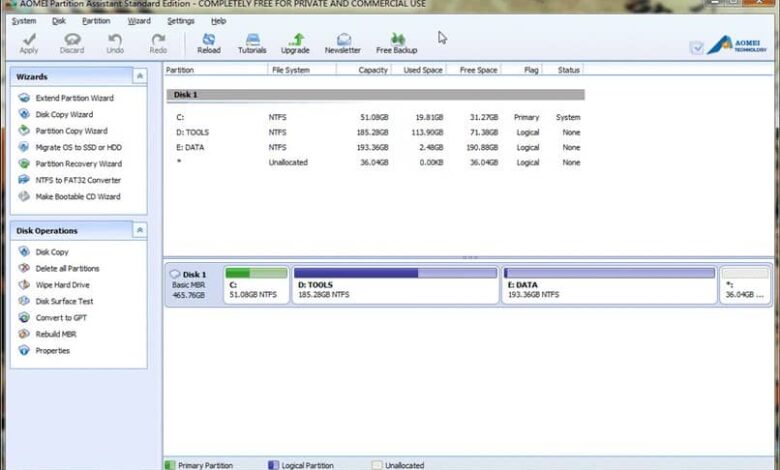The width and height of the screenshot is (780, 470).
Task: Click the Apply checkmark toolbar icon
Action: point(29,39)
